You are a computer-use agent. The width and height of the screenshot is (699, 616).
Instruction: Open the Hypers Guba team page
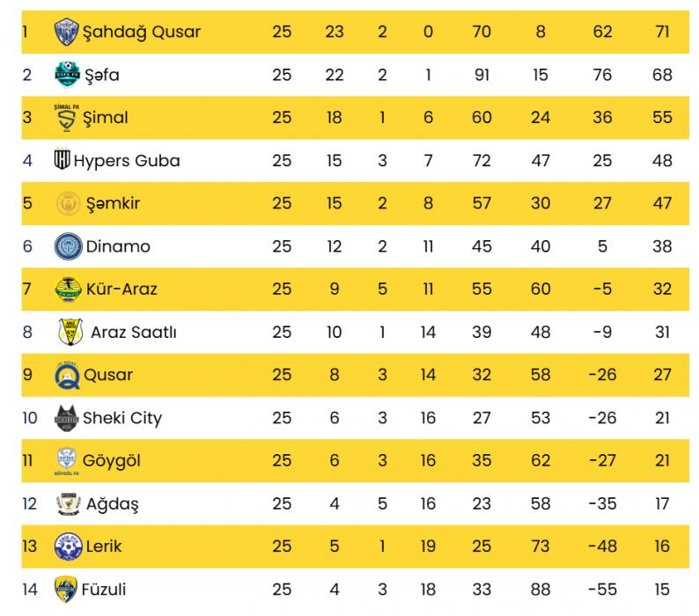point(127,160)
